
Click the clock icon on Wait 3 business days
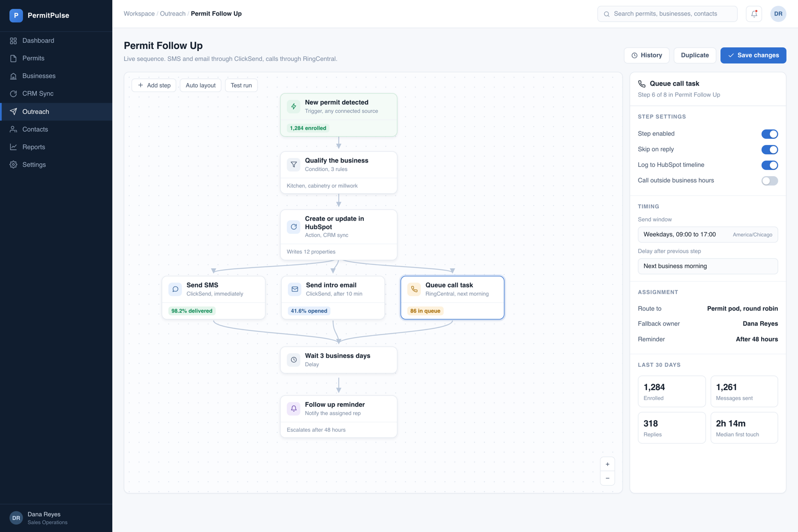[294, 360]
